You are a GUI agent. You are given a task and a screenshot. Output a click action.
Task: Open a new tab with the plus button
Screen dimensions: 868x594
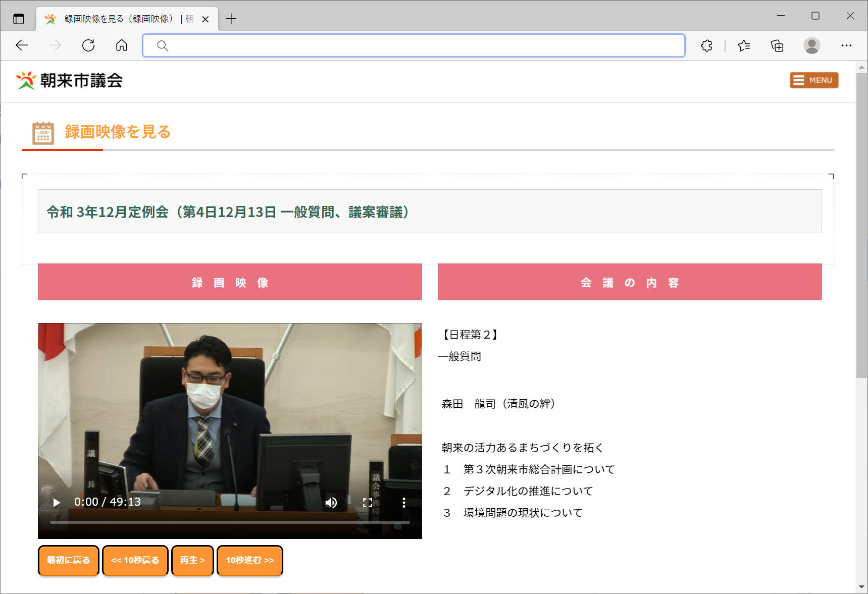coord(231,19)
